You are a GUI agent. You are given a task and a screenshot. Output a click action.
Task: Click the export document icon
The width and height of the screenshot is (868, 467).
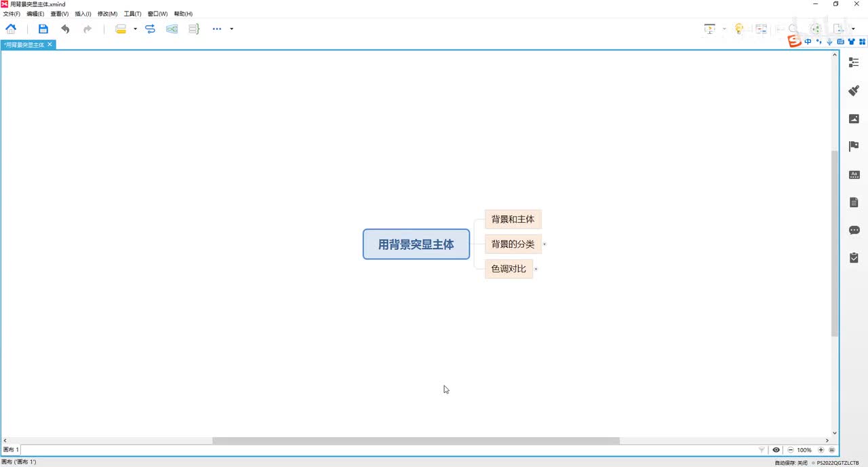pos(839,29)
